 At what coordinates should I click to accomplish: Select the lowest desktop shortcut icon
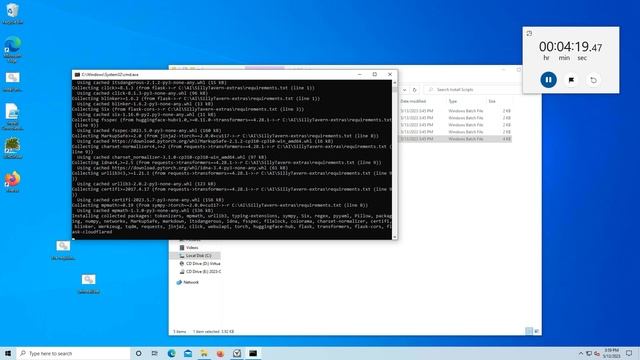[88, 284]
